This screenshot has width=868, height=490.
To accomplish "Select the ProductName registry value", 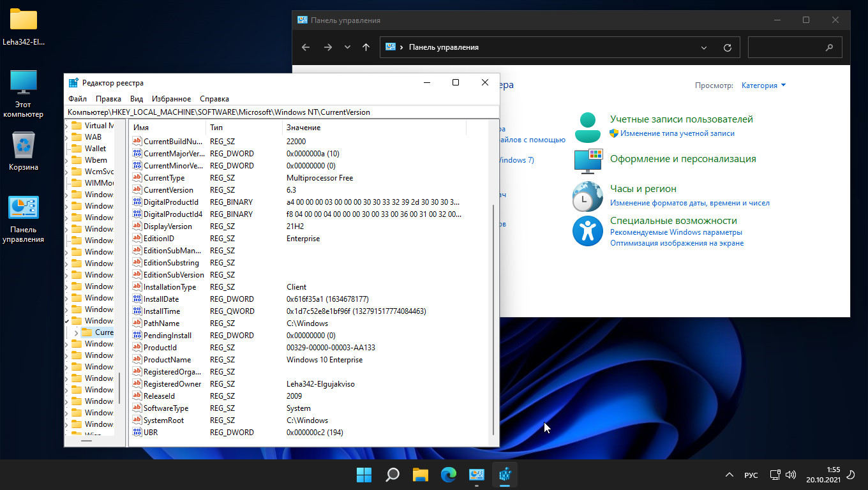I will 167,360.
